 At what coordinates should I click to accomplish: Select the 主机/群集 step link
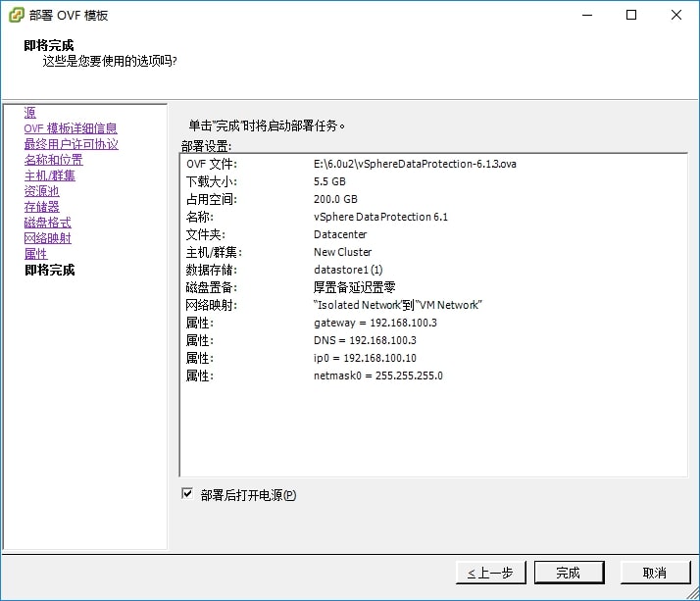coord(50,175)
